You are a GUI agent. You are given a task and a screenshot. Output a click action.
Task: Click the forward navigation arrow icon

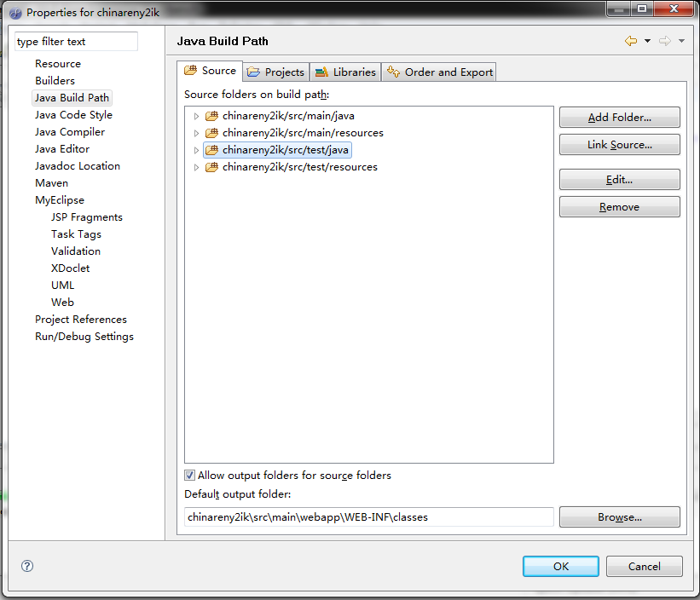coord(665,41)
